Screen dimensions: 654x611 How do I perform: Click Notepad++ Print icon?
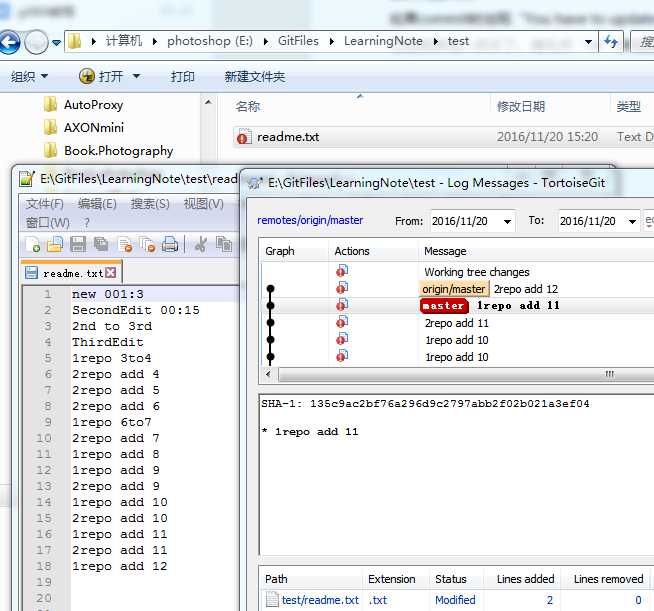click(170, 244)
